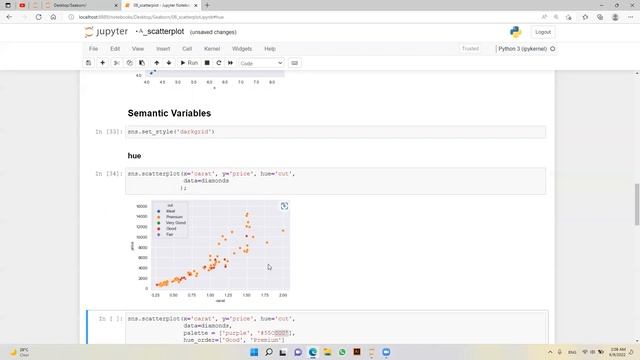
Task: Open File Explorer from the taskbar
Action: [327, 352]
